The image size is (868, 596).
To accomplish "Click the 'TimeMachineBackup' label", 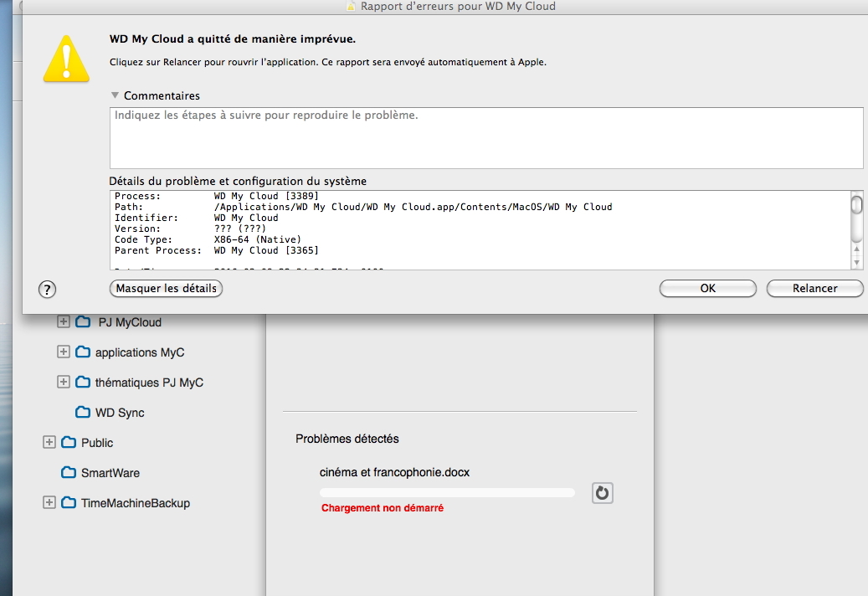I will (x=136, y=503).
